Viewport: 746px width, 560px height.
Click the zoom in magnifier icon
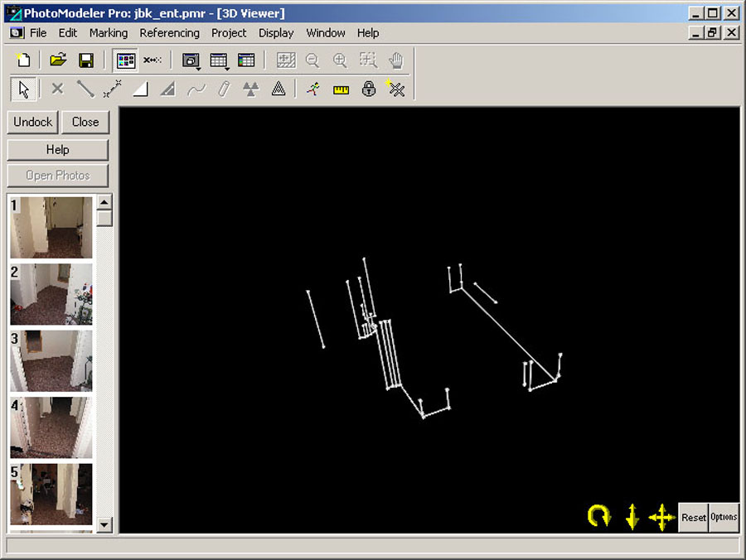coord(340,60)
